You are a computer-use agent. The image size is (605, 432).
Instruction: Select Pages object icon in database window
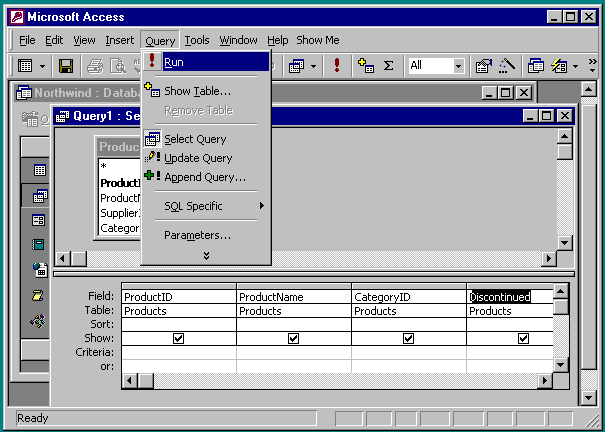click(39, 270)
